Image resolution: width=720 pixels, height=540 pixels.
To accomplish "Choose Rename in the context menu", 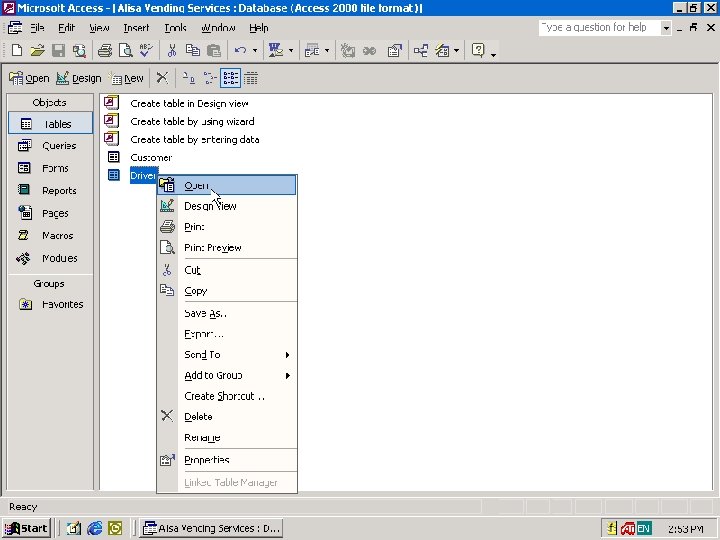I will point(227,437).
